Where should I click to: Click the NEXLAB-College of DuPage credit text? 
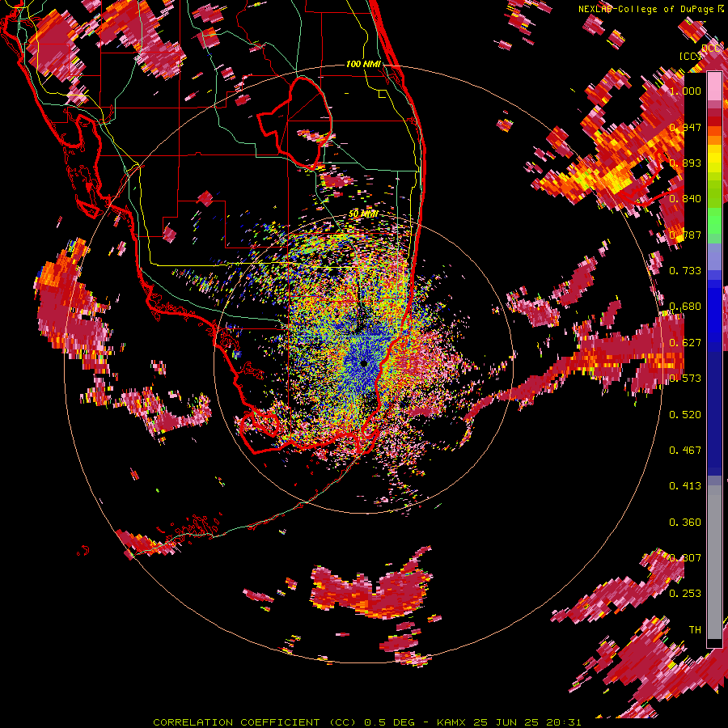(x=645, y=9)
